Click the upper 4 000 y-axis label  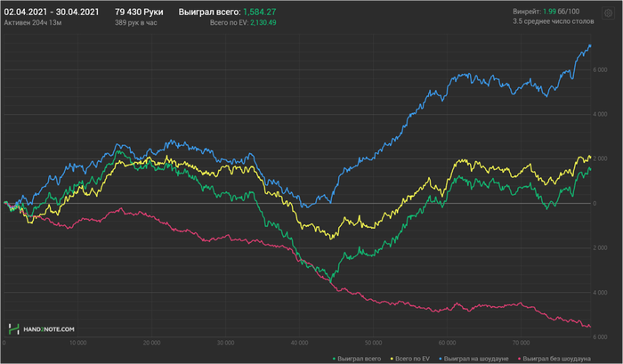[600, 115]
